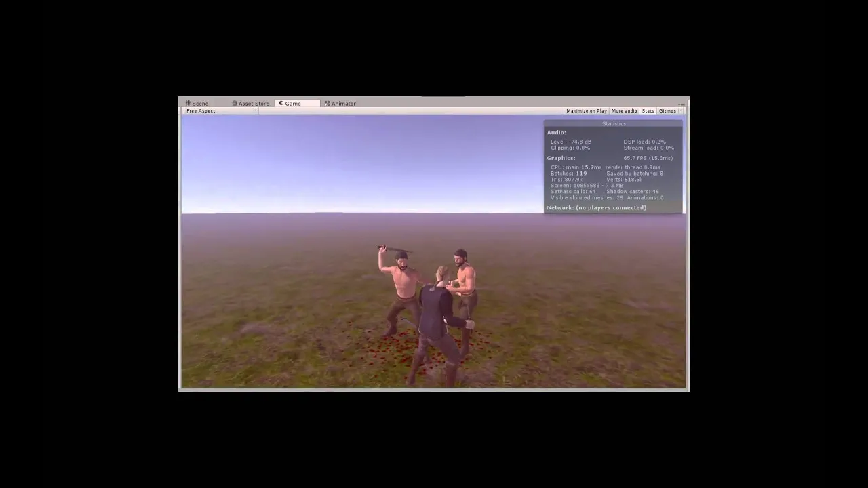868x488 pixels.
Task: Expand the Gizmos dropdown arrow
Action: (x=680, y=111)
